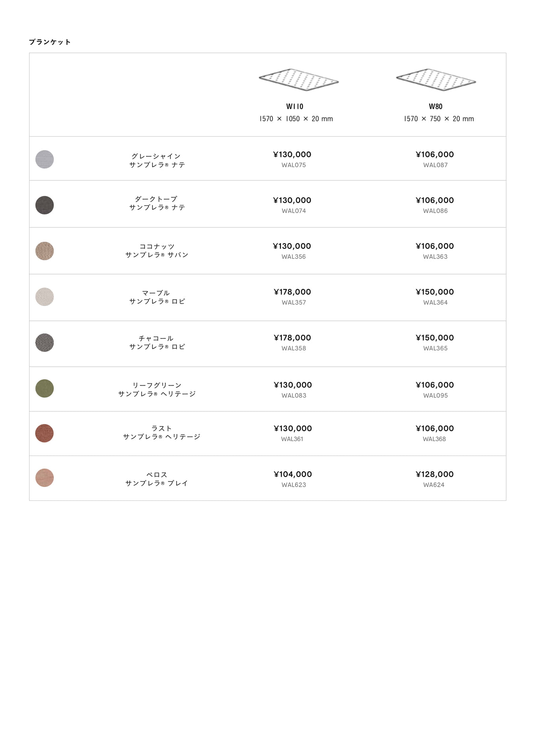Click product code WAL623
This screenshot has width=535, height=756.
[x=294, y=485]
